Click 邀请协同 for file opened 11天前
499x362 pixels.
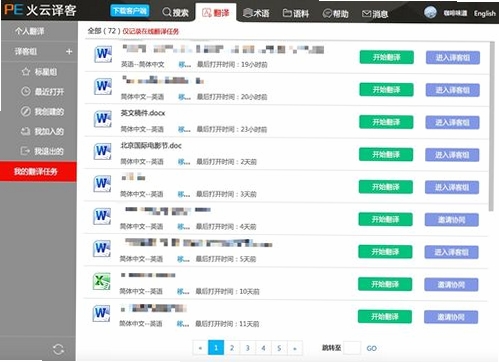point(451,317)
